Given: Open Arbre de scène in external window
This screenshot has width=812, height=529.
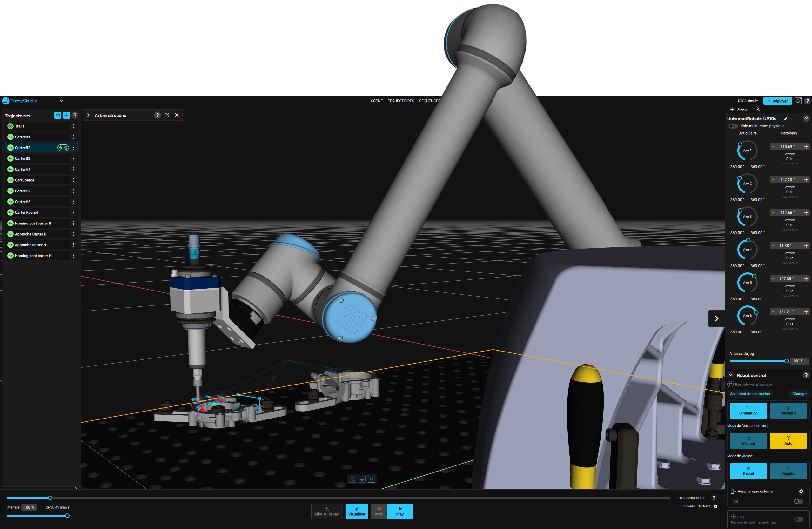Looking at the screenshot, I should (167, 115).
